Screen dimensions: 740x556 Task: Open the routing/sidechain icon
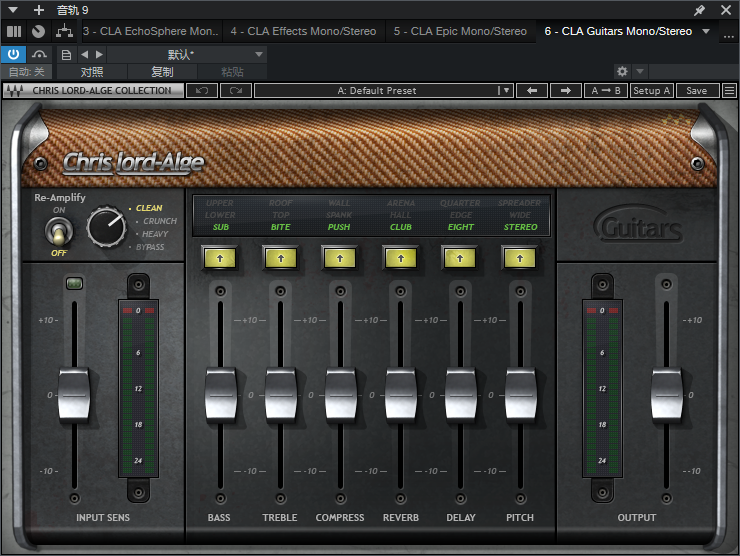[64, 32]
